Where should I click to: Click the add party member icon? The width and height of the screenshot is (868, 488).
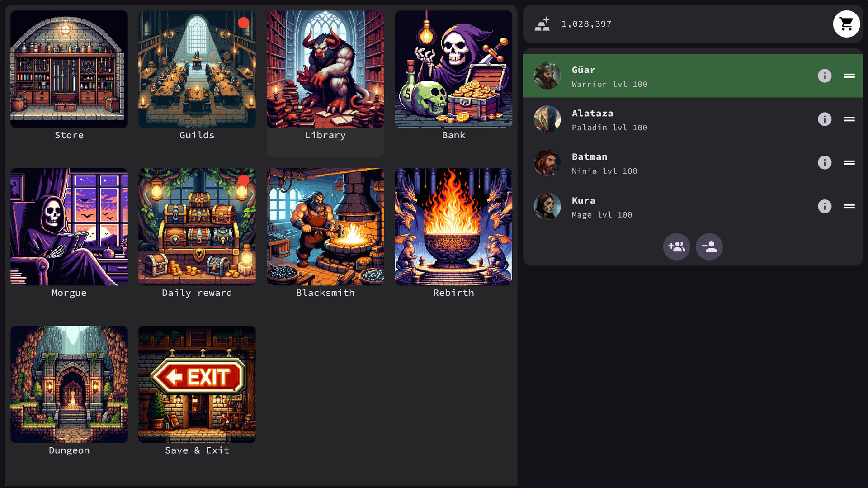coord(676,247)
